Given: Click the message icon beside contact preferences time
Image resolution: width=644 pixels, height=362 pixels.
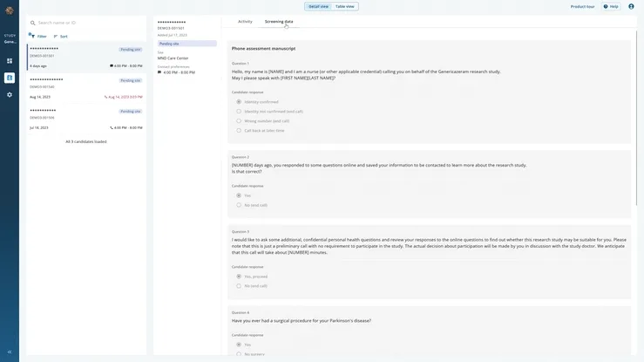Looking at the screenshot, I should tap(159, 72).
